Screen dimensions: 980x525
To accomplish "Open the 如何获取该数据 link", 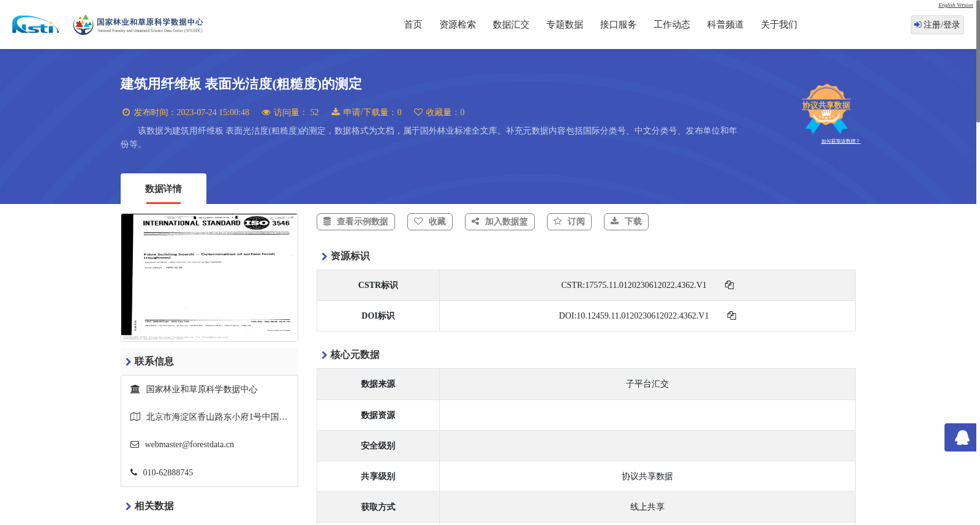I will [x=840, y=142].
